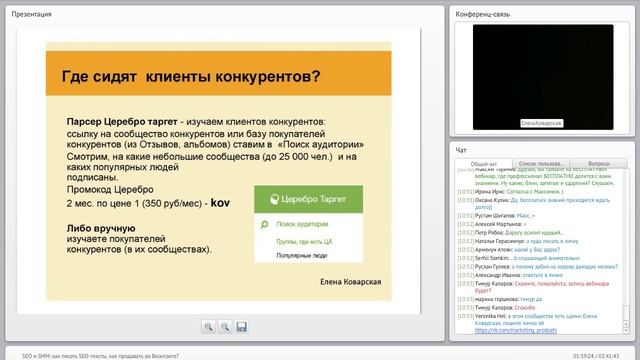Click the Презентация panel title
Screen dimensions: 640x360
31,14
